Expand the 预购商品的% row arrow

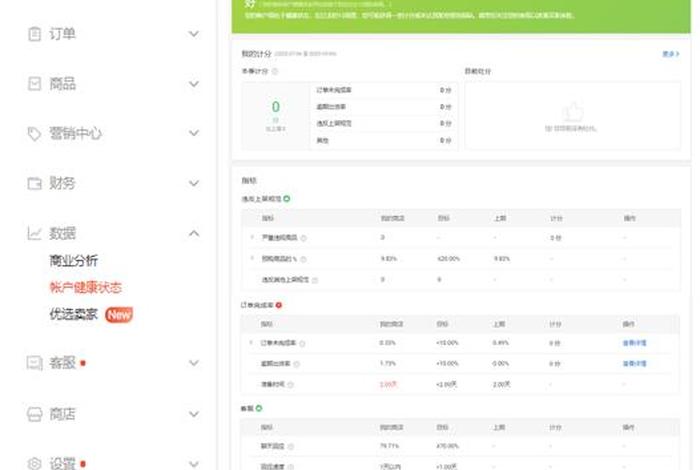[252, 258]
